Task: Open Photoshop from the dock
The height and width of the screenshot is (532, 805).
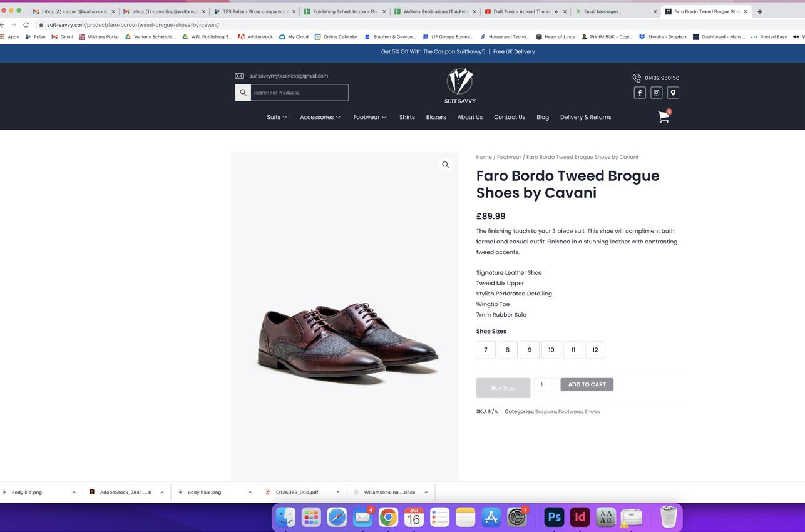Action: (x=554, y=518)
